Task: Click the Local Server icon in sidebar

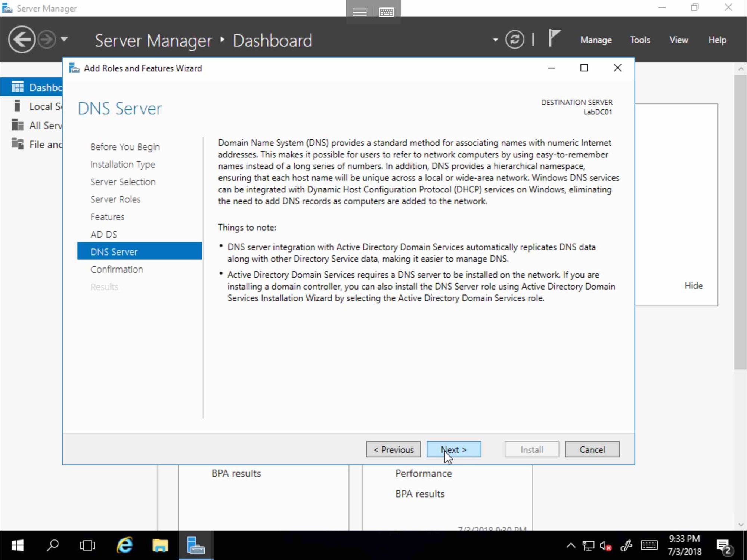Action: click(x=17, y=106)
